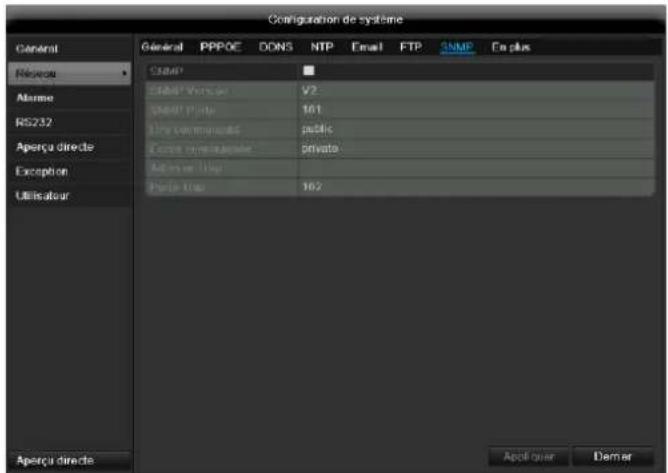Select the NTP tab
This screenshot has height=473, width=668.
(x=322, y=47)
